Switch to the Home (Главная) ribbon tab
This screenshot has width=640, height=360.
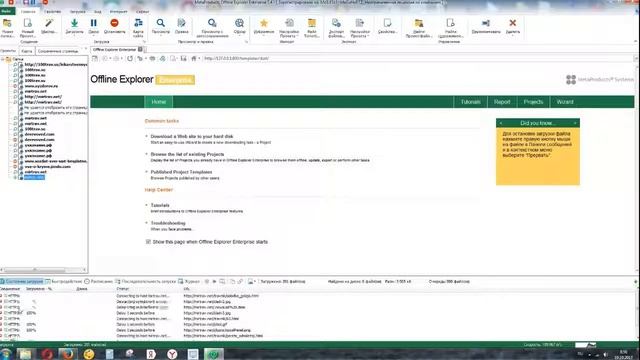tap(28, 11)
